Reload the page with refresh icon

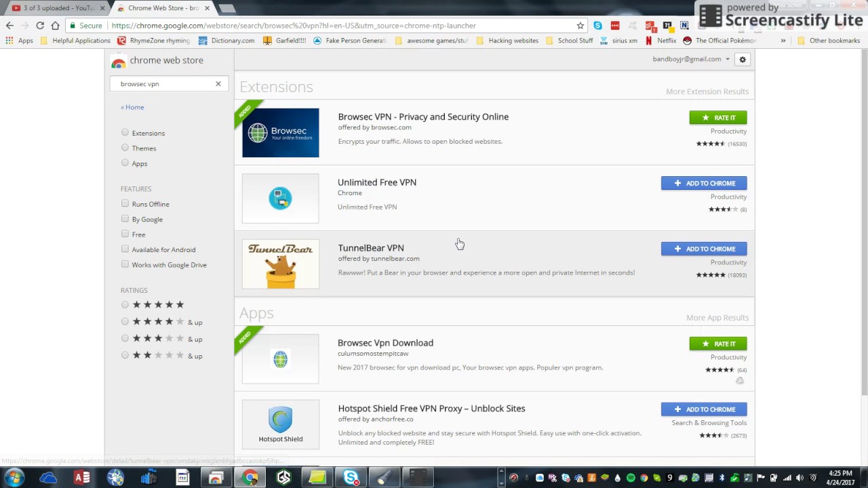(x=40, y=26)
